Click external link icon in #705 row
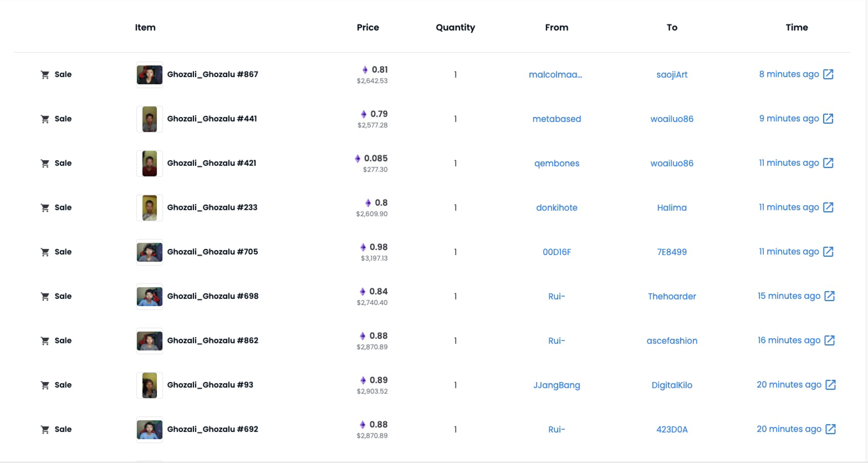The image size is (868, 463). [x=828, y=252]
